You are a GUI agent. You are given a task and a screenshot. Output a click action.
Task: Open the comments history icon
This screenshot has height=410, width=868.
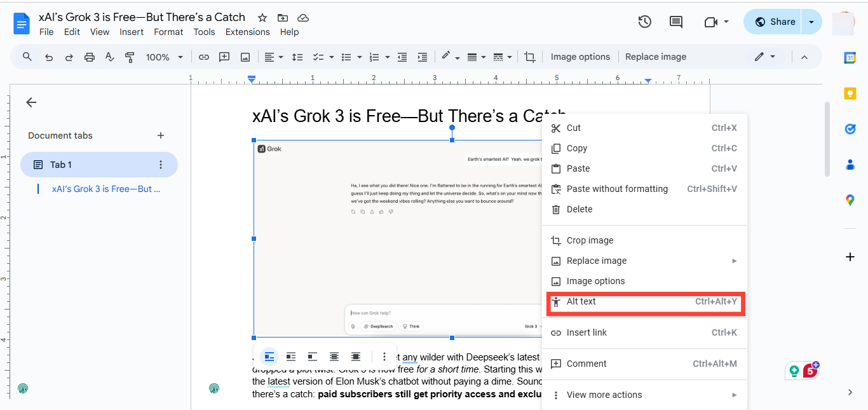coord(676,22)
